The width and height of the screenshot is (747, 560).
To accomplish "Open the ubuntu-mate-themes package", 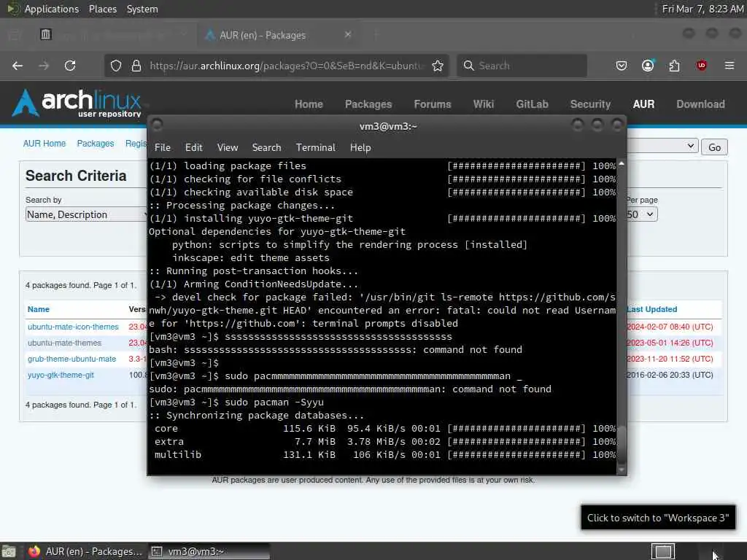I will point(64,343).
